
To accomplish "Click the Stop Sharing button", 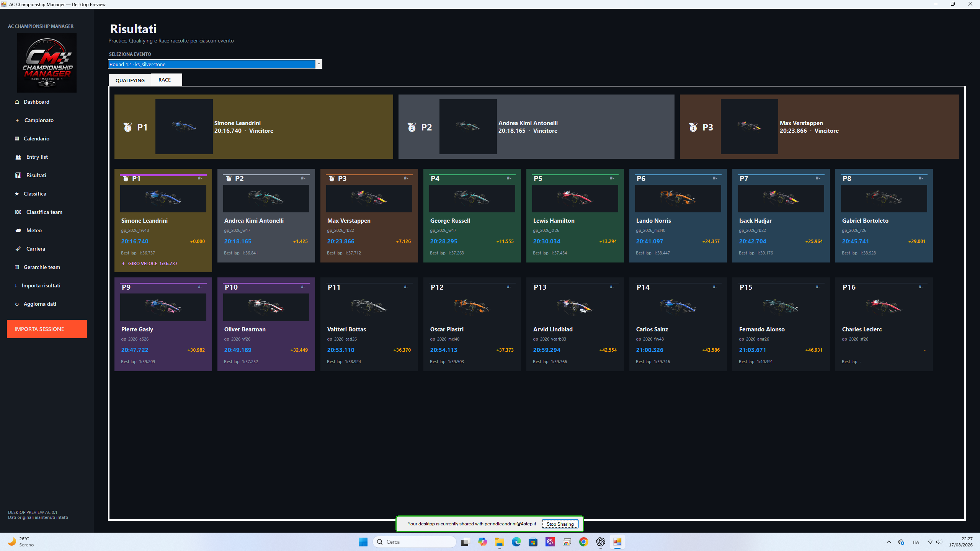I will pos(560,524).
